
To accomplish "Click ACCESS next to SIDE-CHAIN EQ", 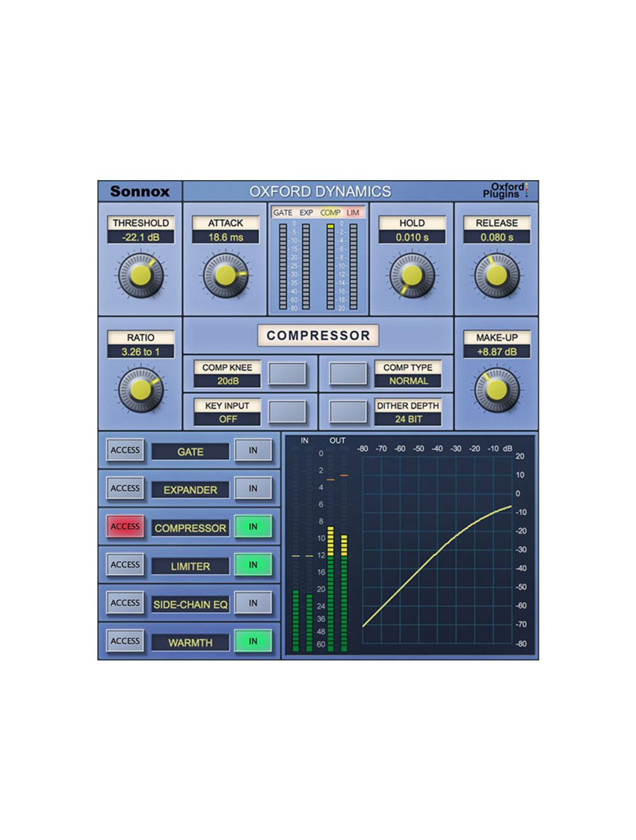I will (x=125, y=603).
